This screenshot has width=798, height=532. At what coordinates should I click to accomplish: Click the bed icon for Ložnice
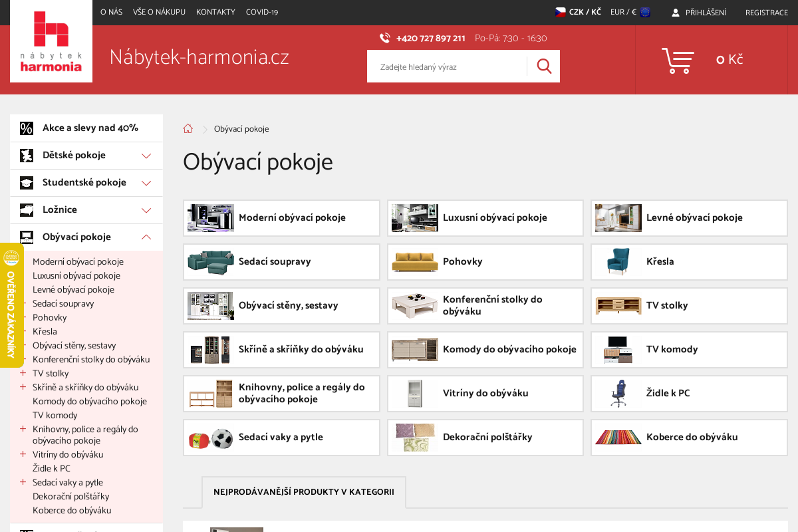click(27, 209)
